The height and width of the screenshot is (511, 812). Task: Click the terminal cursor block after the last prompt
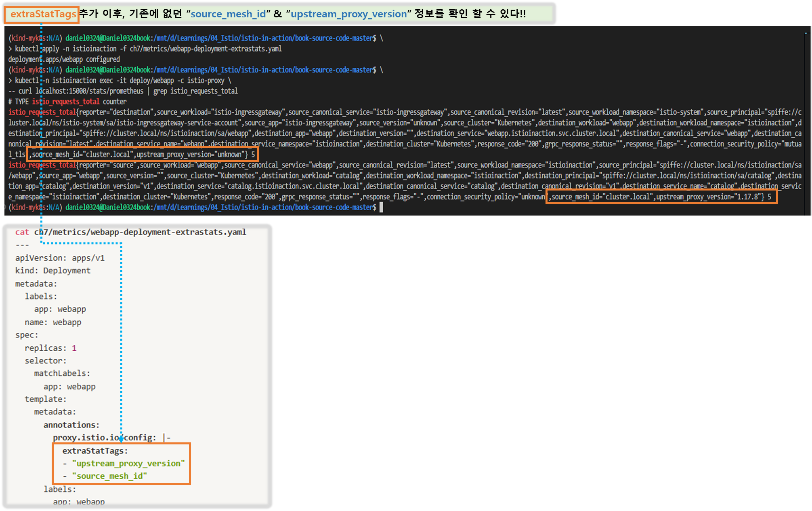coord(381,207)
